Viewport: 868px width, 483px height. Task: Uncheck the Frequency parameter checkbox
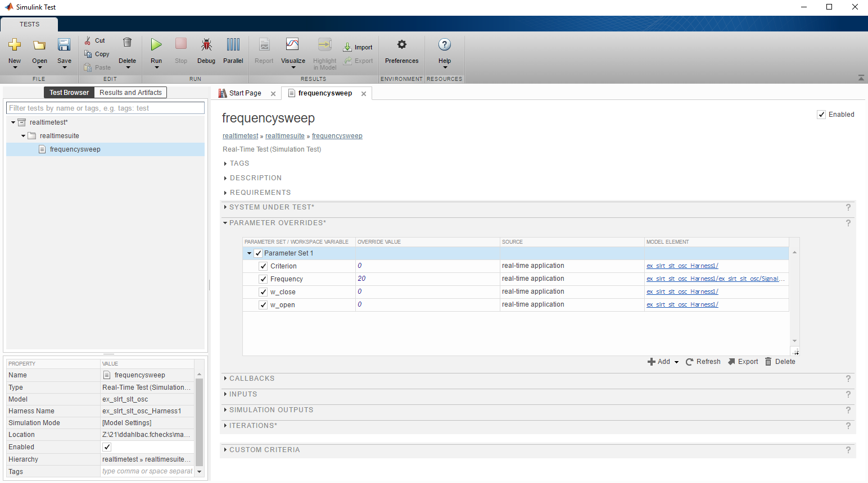click(x=263, y=279)
